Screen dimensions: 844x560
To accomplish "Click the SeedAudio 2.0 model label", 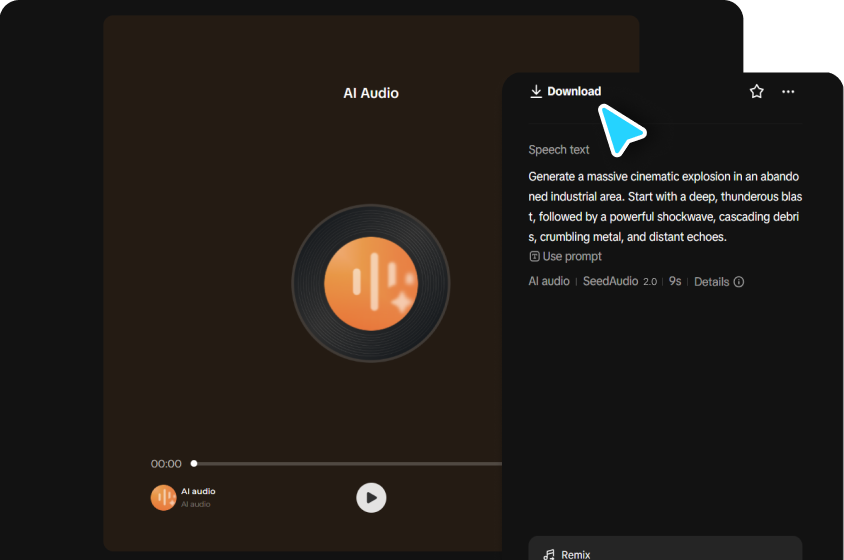I will click(620, 281).
